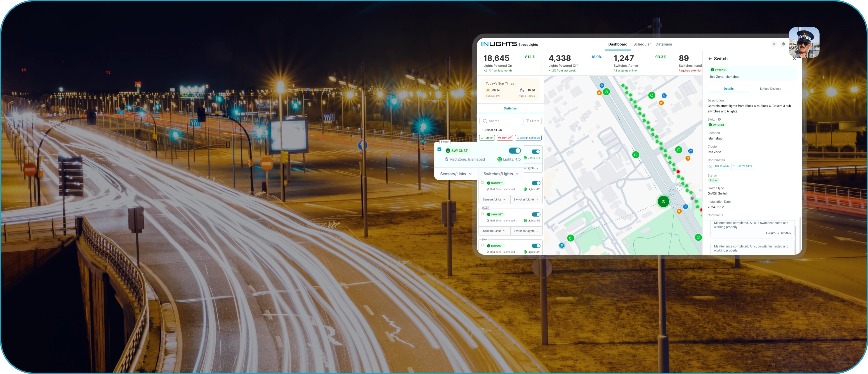Click the green Turn on button
Image resolution: width=868 pixels, height=374 pixels.
487,138
